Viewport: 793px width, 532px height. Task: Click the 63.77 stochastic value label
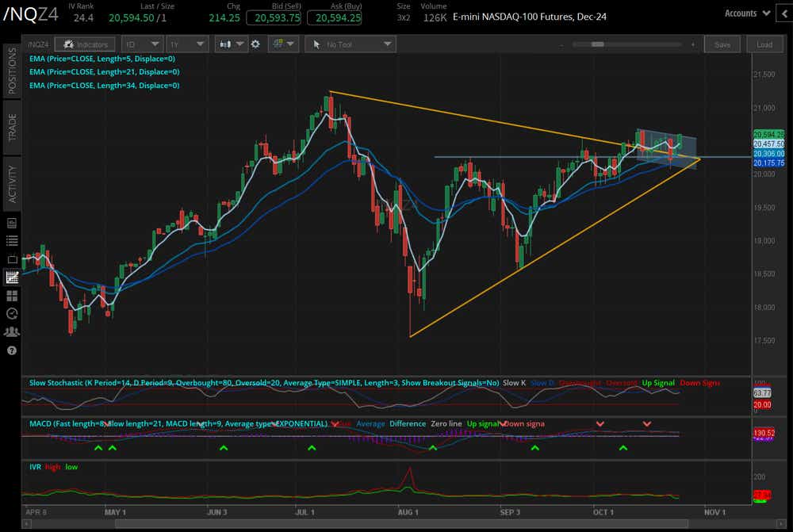point(761,393)
